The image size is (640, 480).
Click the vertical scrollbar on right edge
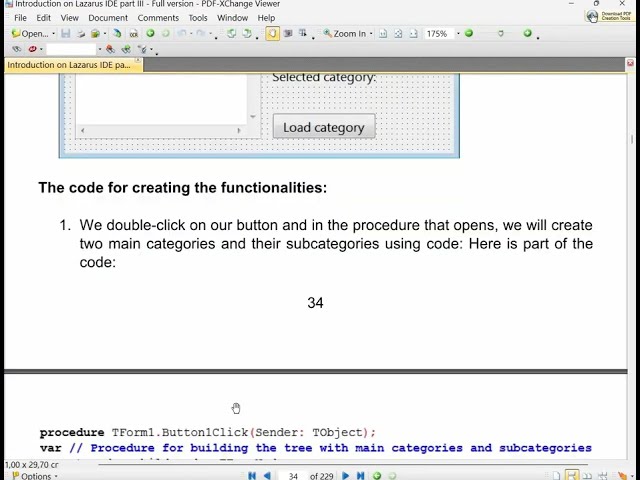click(632, 265)
